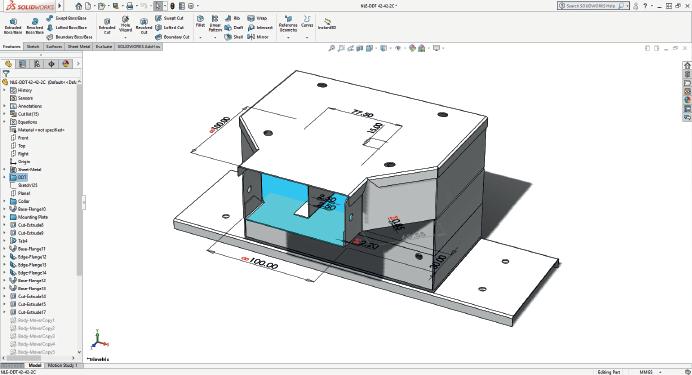Open the ConfigurationManager tab icon
Image resolution: width=692 pixels, height=375 pixels.
click(x=37, y=64)
